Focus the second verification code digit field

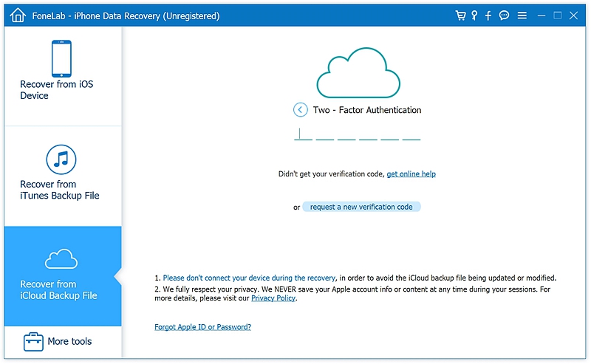324,134
